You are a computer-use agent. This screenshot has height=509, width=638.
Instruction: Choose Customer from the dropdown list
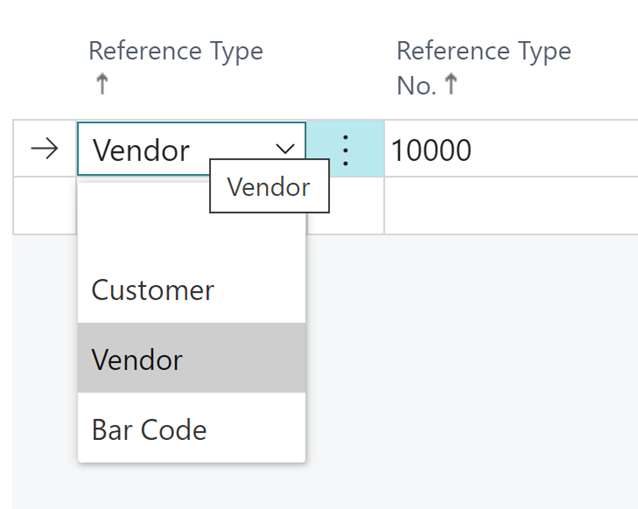(x=192, y=289)
